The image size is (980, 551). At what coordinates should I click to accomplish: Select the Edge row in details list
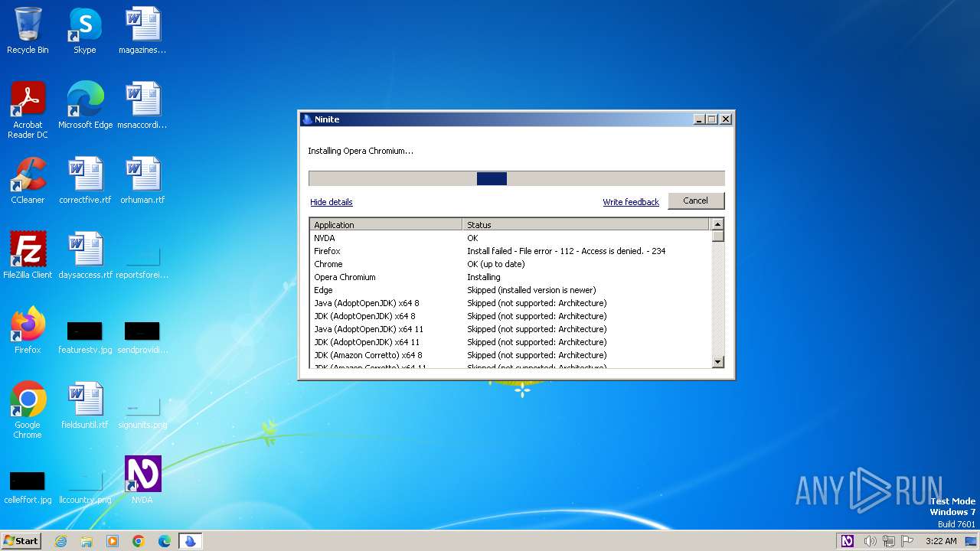511,290
